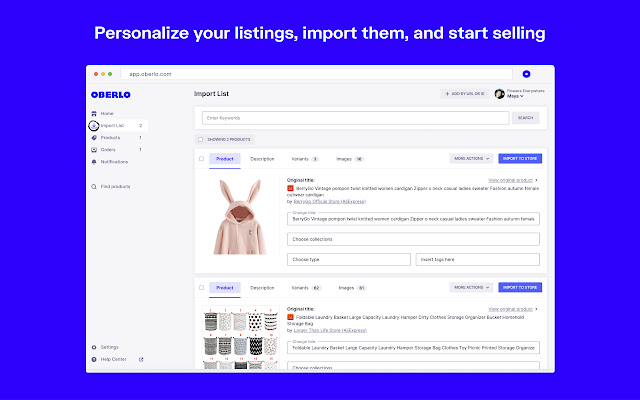
Task: Open Choose collections field for BerryGo product
Action: tap(413, 239)
